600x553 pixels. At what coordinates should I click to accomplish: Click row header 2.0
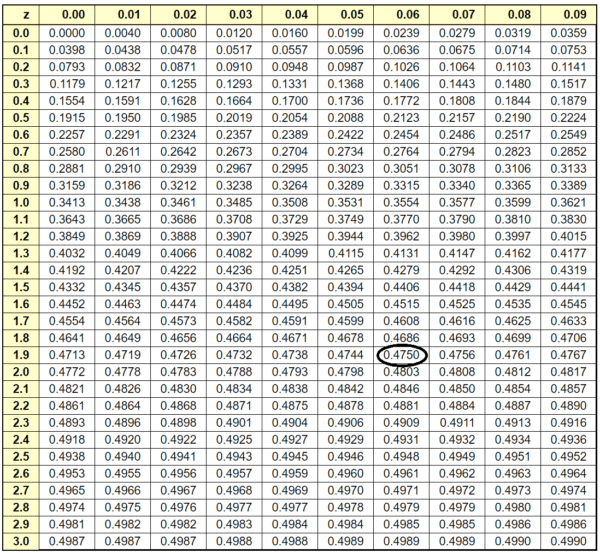[21, 372]
